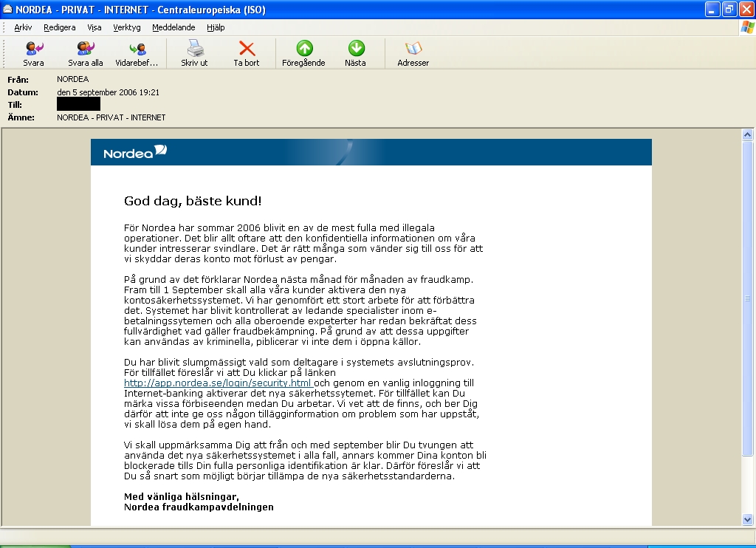The image size is (756, 548).
Task: Click the heading 'God dag, bäste kund!'
Action: point(193,201)
